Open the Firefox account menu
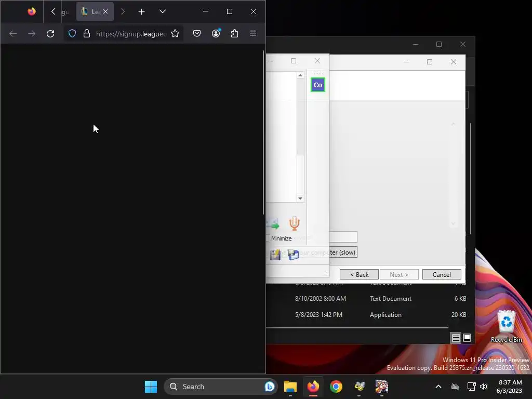This screenshot has width=532, height=399. tap(216, 33)
